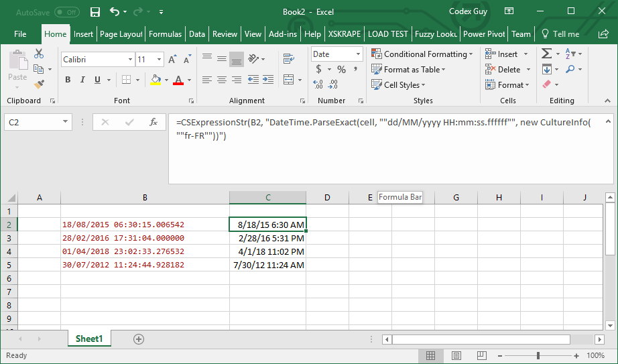The height and width of the screenshot is (364, 618).
Task: Switch to the Data tab
Action: 196,34
